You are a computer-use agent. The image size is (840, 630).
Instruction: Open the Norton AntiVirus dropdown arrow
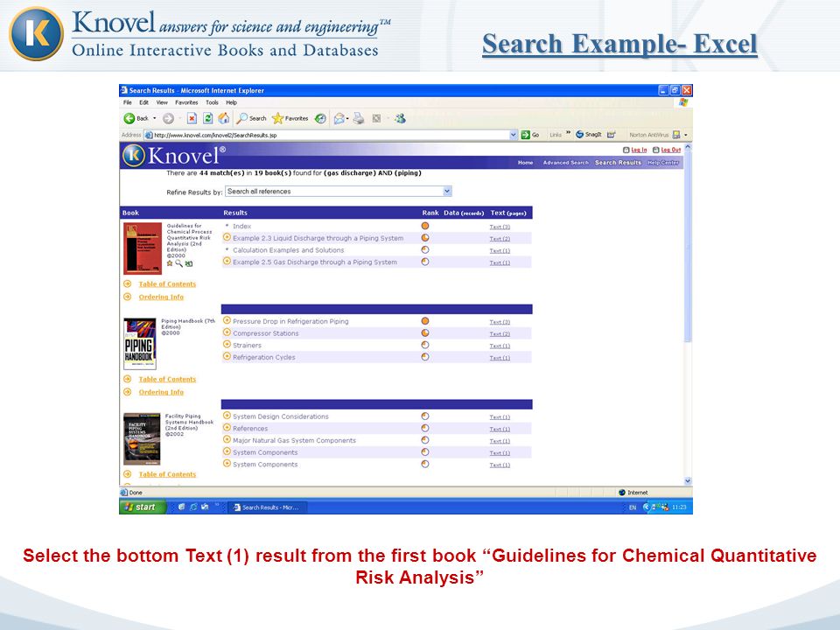686,135
